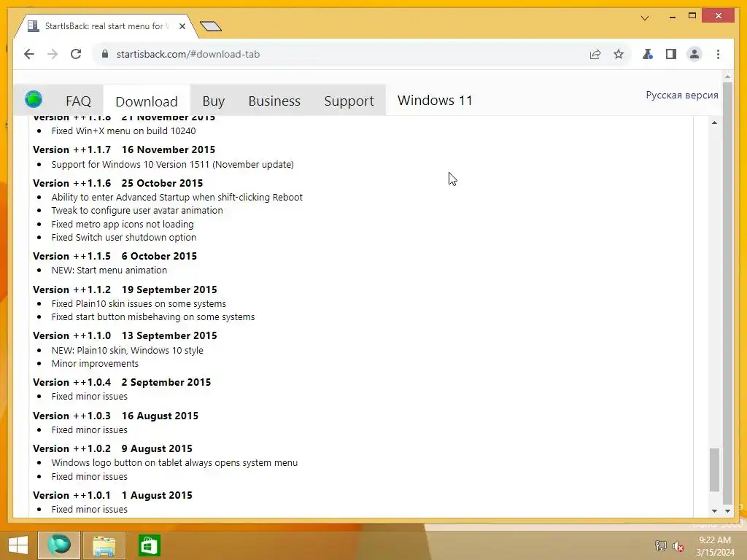Viewport: 747px width, 560px height.
Task: Open the Chrome Labs flask icon
Action: [x=648, y=54]
